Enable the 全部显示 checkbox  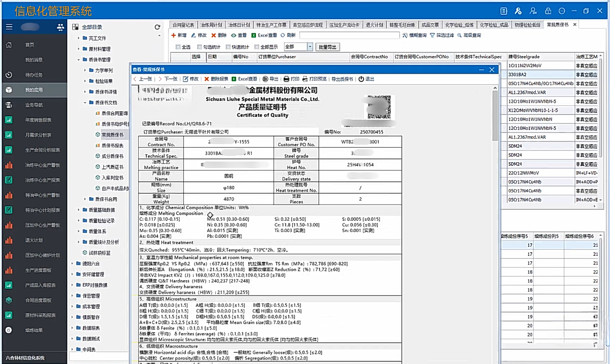256,47
